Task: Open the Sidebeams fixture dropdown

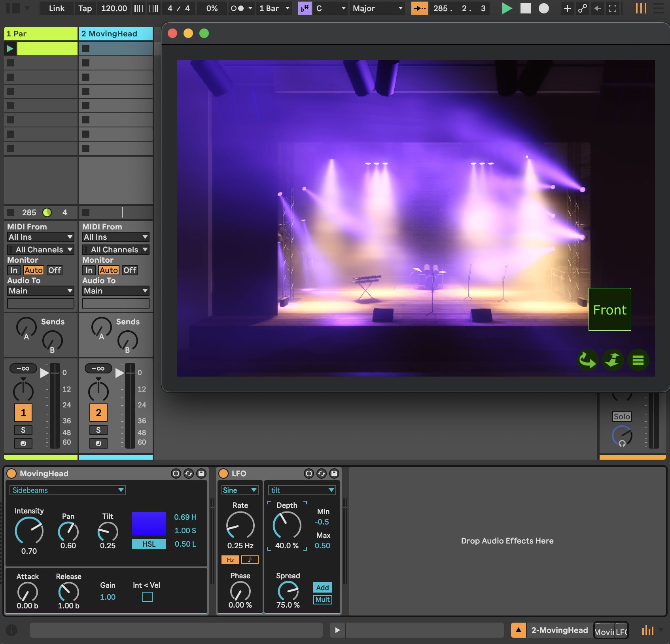Action: pos(67,490)
